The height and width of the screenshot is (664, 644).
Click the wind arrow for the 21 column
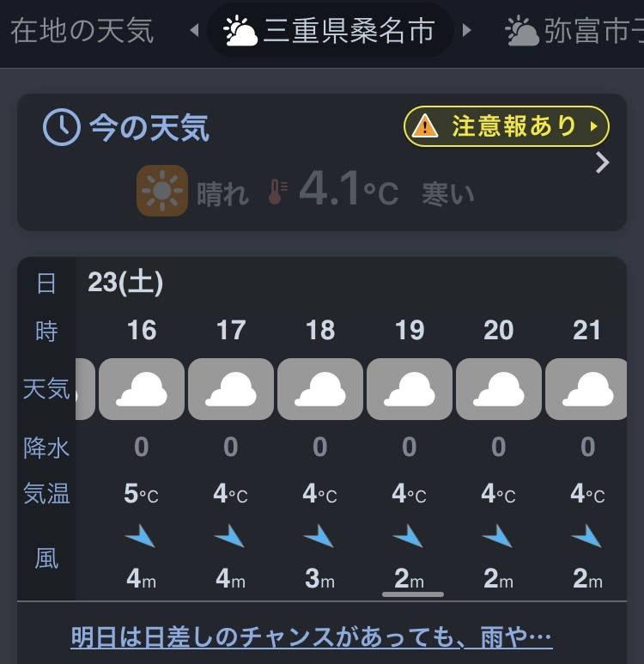click(586, 536)
